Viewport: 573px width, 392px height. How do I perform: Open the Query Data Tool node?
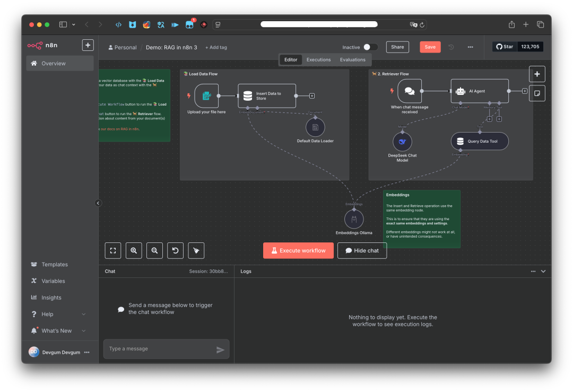[480, 141]
